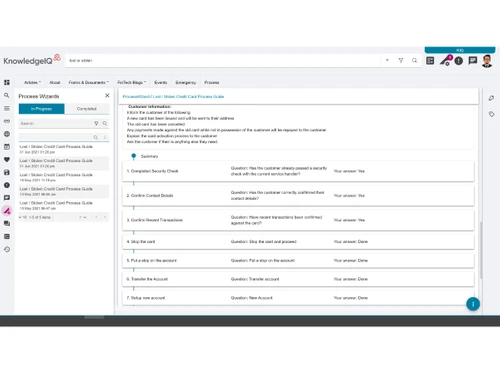500x375 pixels.
Task: Open the third Lost / Stolen Credit Card guide entry
Action: point(64,177)
